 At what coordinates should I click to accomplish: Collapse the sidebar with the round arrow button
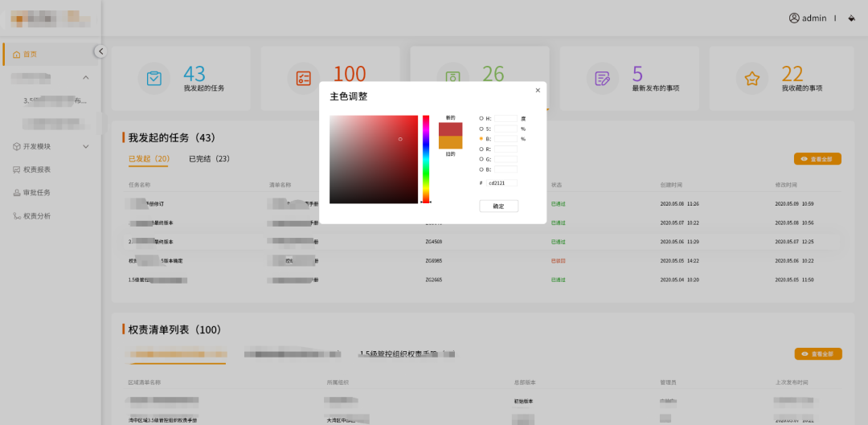100,51
